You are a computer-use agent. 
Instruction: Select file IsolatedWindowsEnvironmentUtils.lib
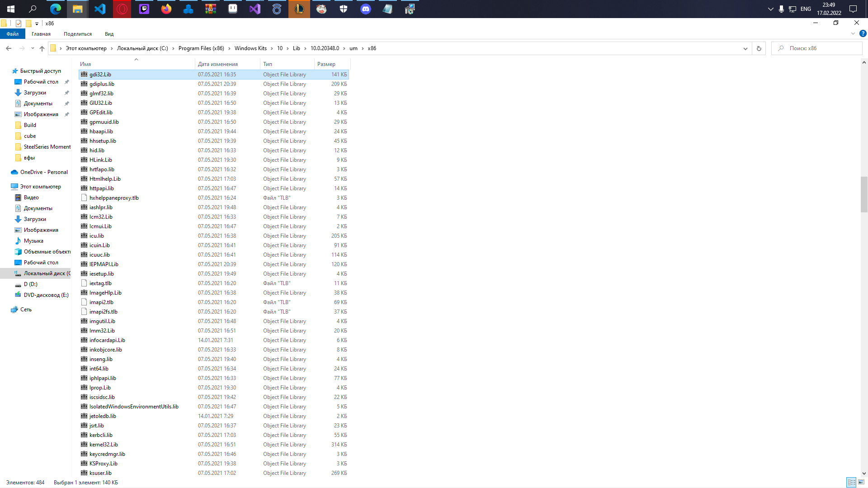213,407
